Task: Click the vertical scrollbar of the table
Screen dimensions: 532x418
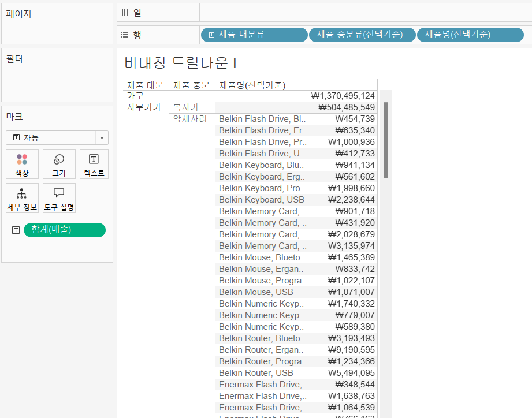Action: point(386,140)
